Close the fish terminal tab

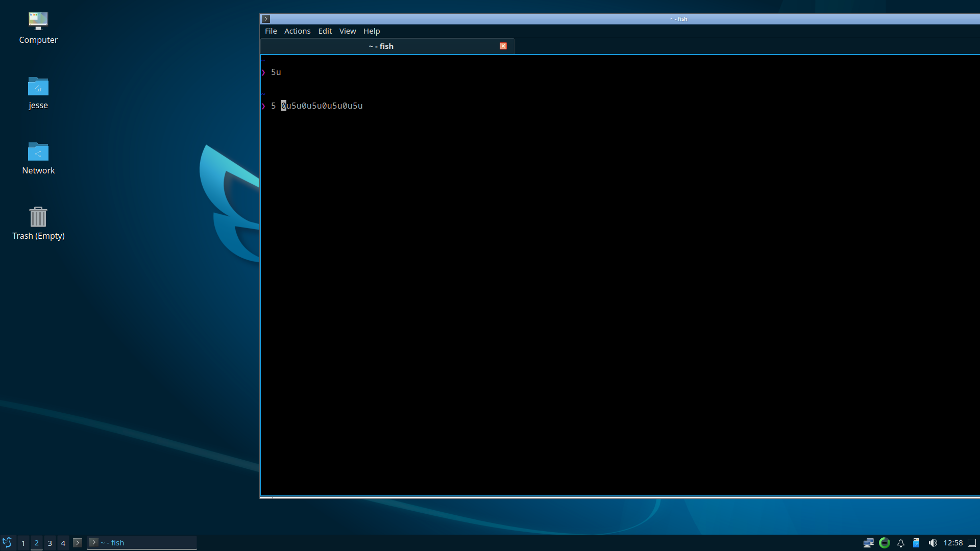[503, 46]
